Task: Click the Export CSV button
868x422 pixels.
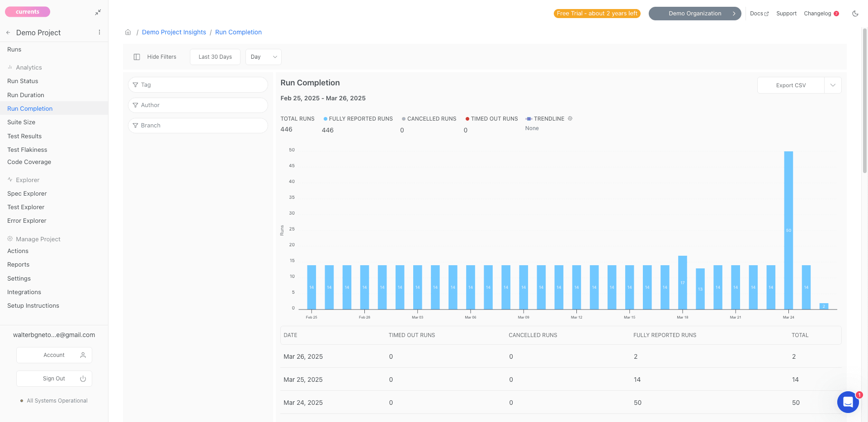Action: (x=791, y=85)
